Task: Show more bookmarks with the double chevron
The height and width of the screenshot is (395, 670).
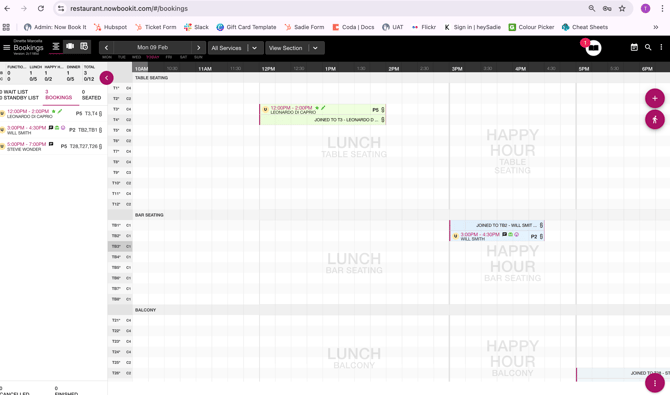Action: coord(656,27)
